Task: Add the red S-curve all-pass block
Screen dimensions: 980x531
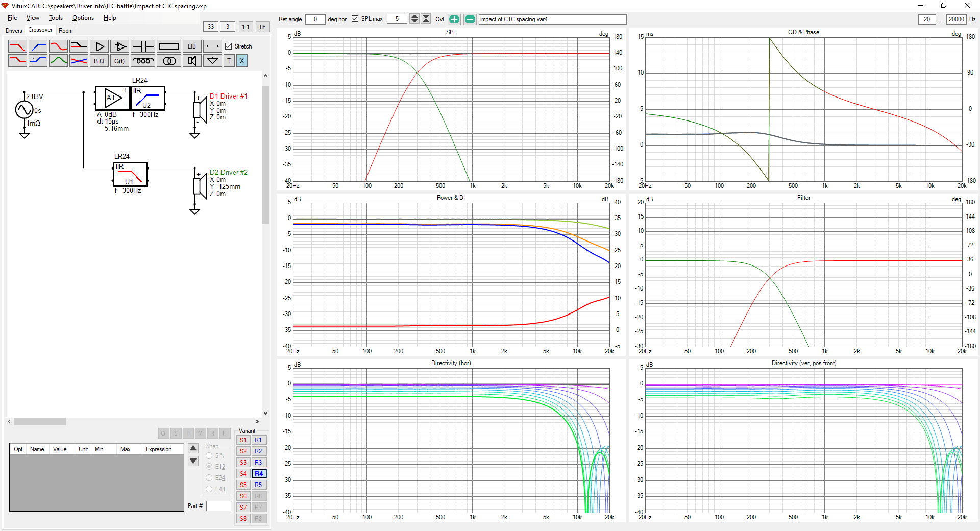Action: click(59, 46)
